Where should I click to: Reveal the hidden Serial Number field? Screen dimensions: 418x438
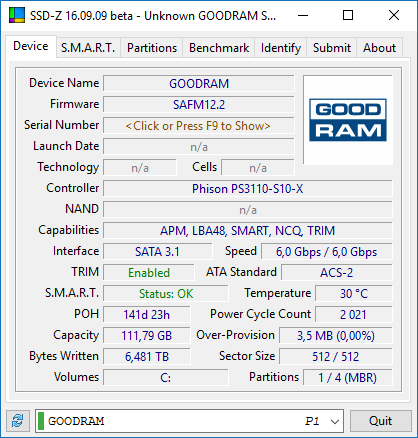(199, 126)
